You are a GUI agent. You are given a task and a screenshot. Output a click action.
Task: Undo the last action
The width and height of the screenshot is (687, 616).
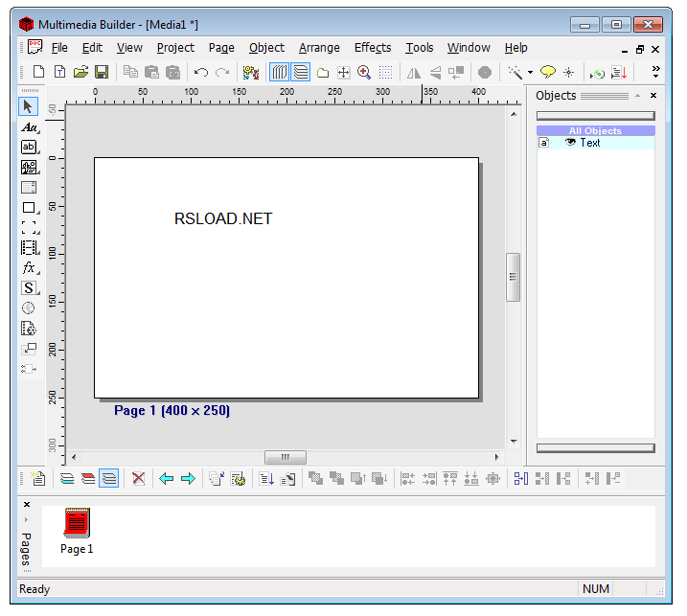[x=201, y=72]
